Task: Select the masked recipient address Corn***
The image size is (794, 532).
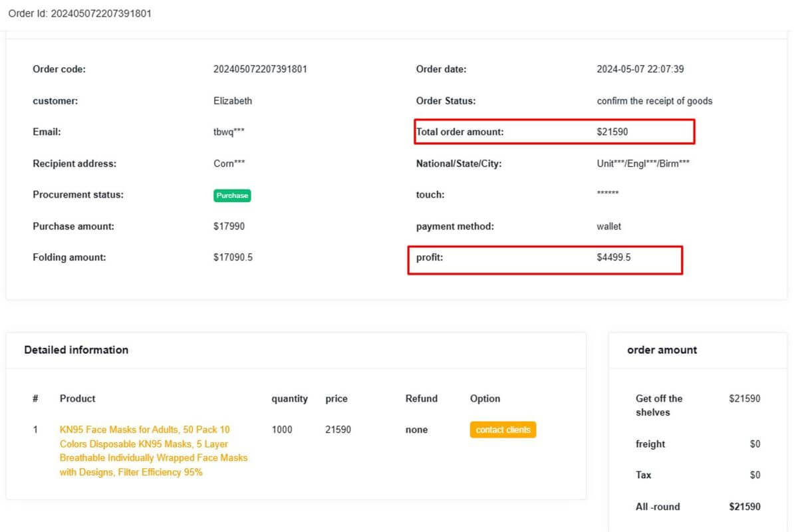Action: 229,163
